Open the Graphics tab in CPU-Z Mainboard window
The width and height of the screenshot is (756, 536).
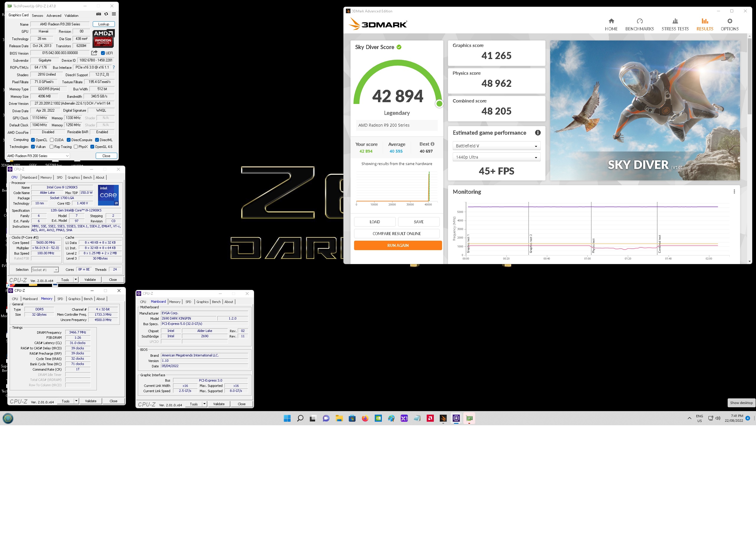(202, 302)
